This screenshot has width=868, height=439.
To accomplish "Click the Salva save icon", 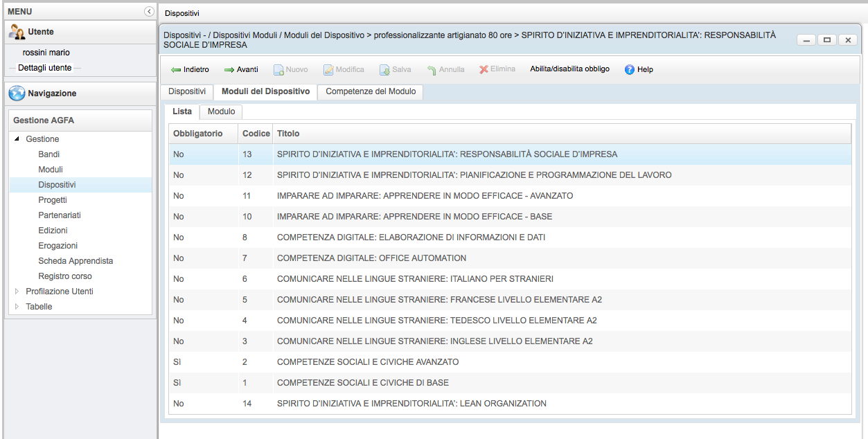I will click(384, 70).
